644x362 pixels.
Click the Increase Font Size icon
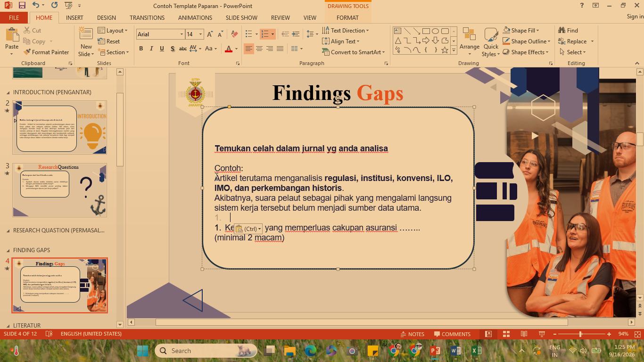click(x=210, y=34)
